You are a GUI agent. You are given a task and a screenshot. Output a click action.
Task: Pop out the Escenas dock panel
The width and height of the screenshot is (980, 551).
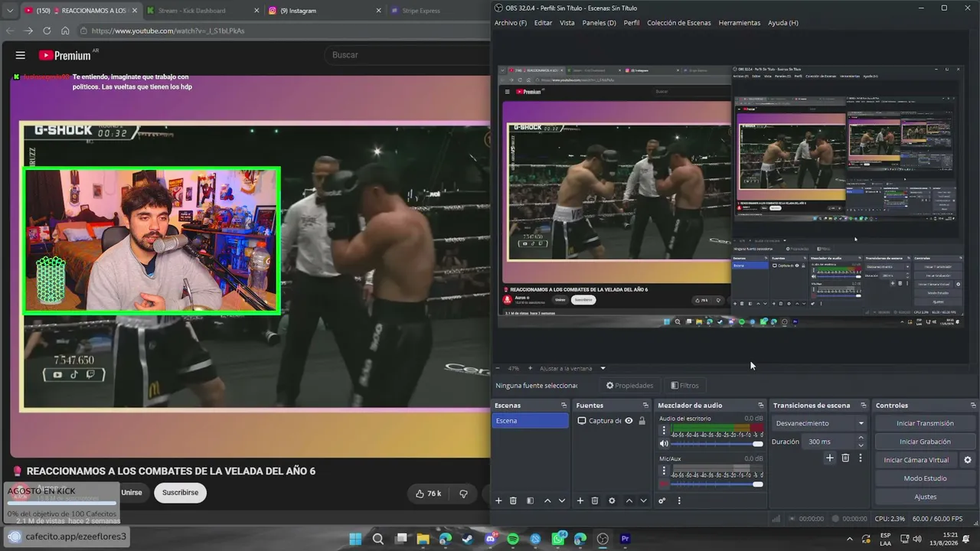coord(563,406)
